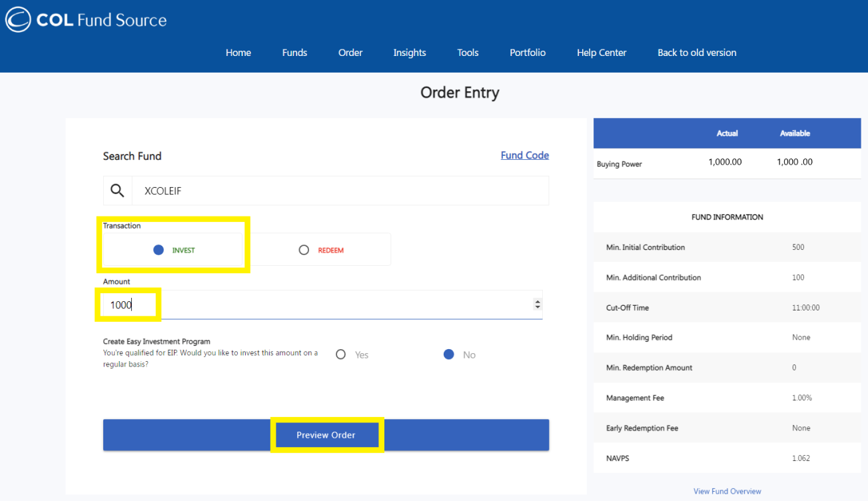Click the Order Entry page title
This screenshot has width=868, height=501.
coord(460,93)
